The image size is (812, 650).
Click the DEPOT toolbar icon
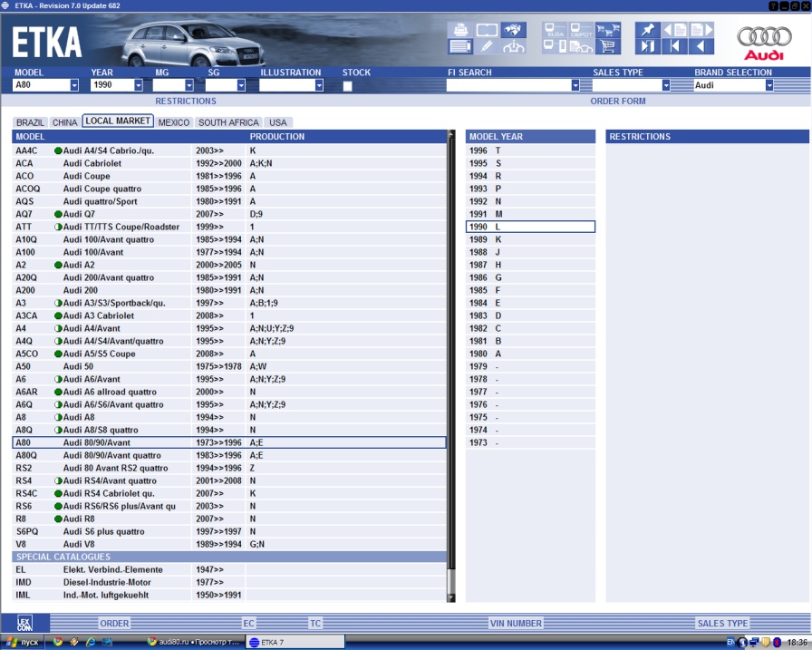[x=581, y=29]
